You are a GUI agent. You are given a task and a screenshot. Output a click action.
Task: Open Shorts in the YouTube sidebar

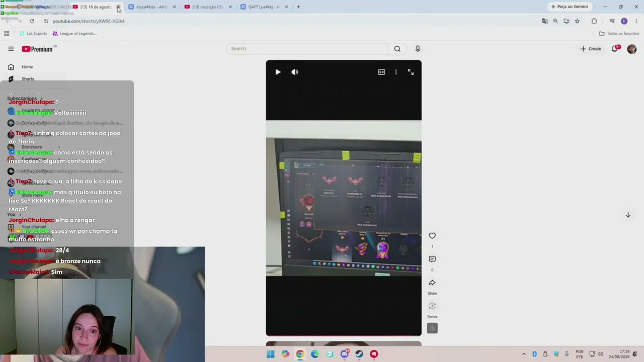(28, 79)
